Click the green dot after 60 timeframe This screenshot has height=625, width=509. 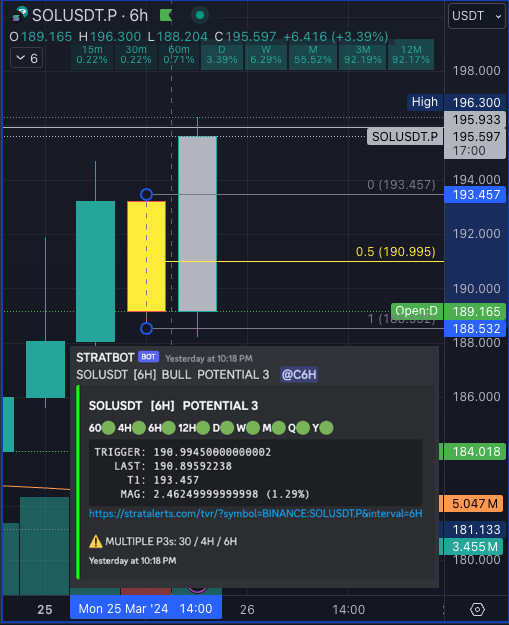[108, 428]
